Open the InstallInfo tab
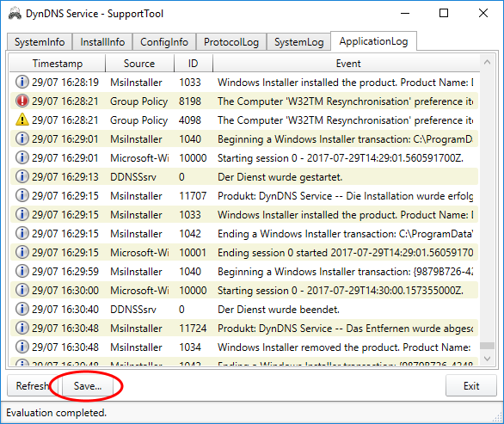The image size is (504, 424). pos(102,42)
